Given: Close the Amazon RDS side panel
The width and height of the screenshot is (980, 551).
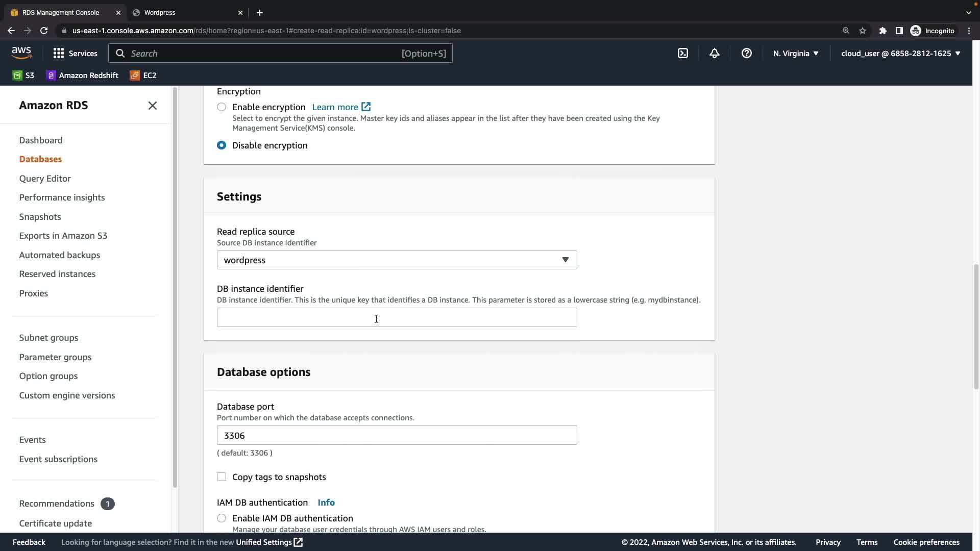Looking at the screenshot, I should point(152,106).
